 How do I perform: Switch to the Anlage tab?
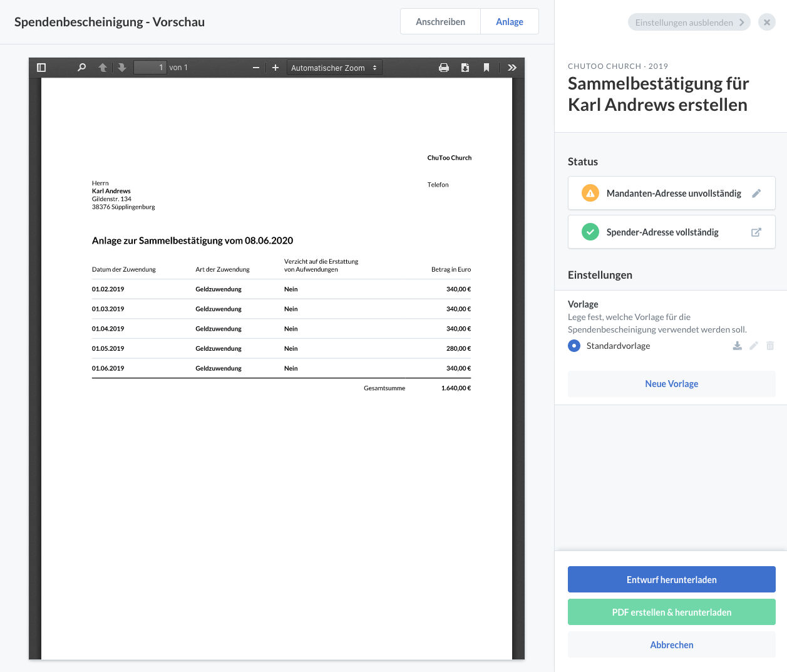509,22
